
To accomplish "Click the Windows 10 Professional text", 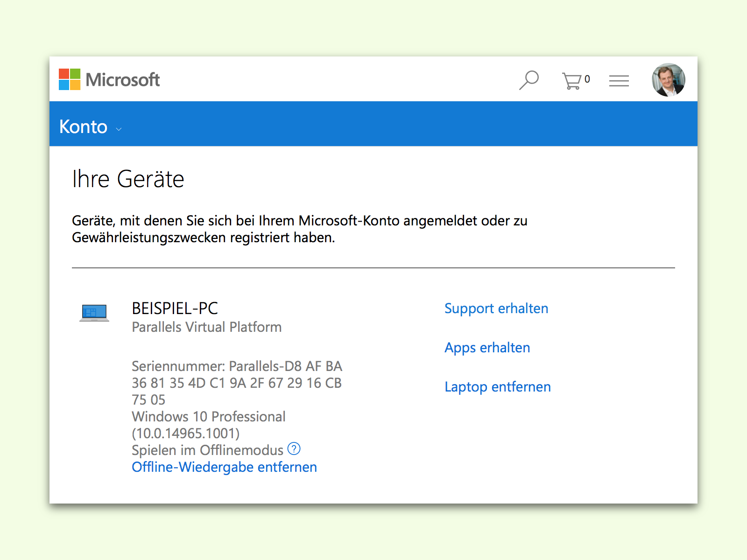I will (209, 417).
